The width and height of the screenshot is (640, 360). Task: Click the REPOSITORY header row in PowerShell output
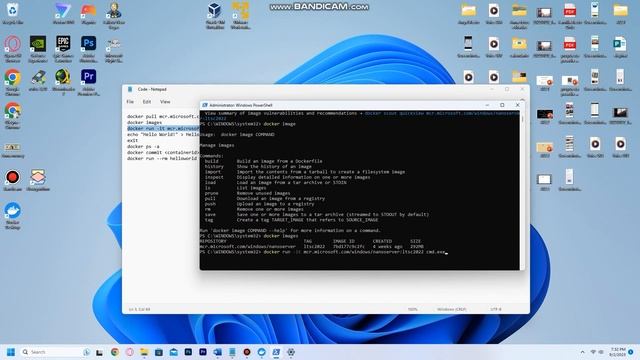pos(310,242)
